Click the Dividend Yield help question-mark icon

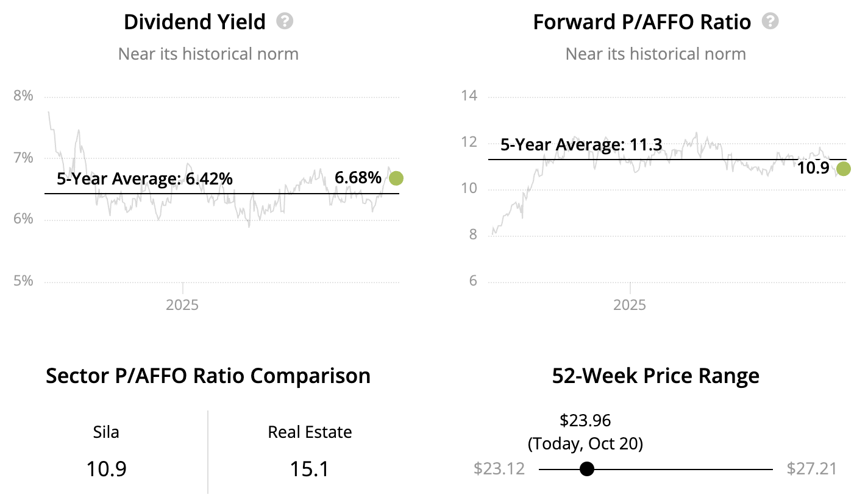(x=285, y=22)
